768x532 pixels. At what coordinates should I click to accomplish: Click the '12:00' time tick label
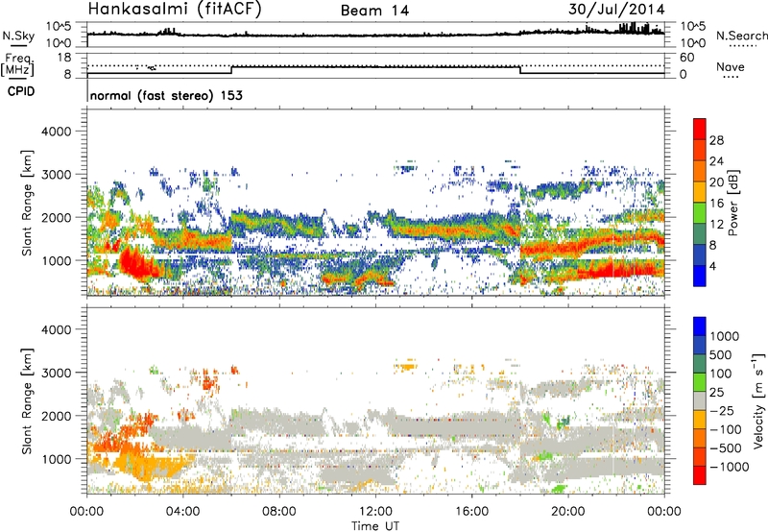375,512
